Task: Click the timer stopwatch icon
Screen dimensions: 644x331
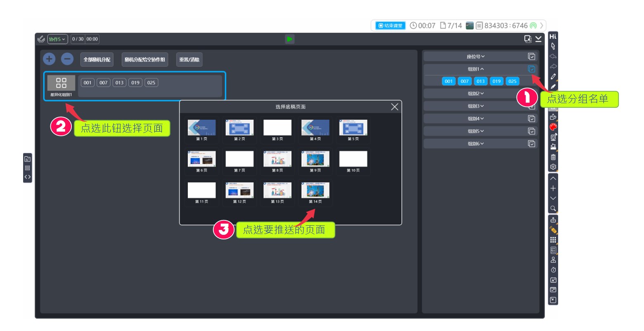Action: click(553, 270)
